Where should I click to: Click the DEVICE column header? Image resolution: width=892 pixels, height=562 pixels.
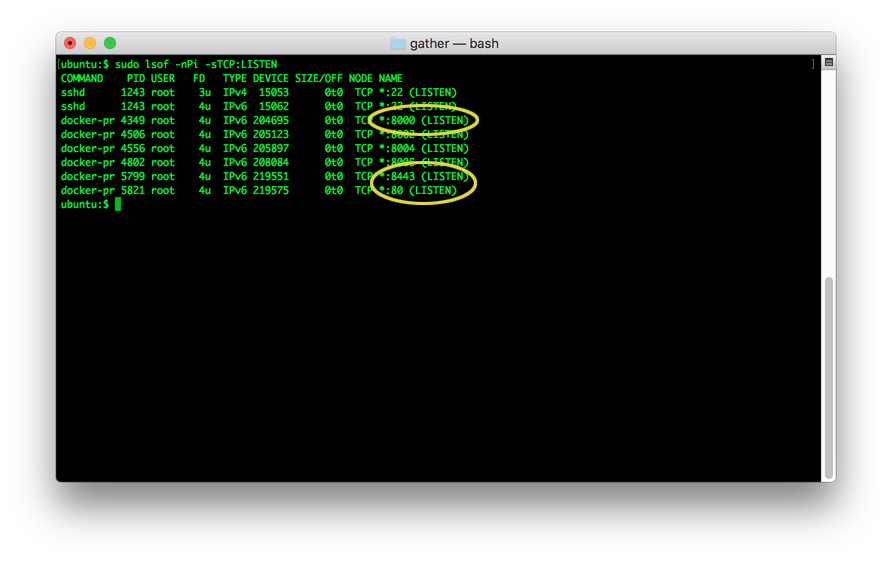pos(271,78)
